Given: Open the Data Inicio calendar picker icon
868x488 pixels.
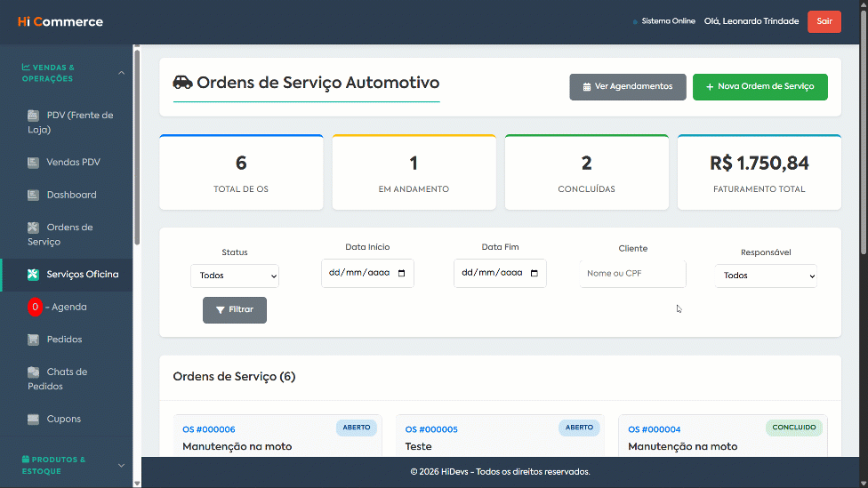Looking at the screenshot, I should (402, 273).
